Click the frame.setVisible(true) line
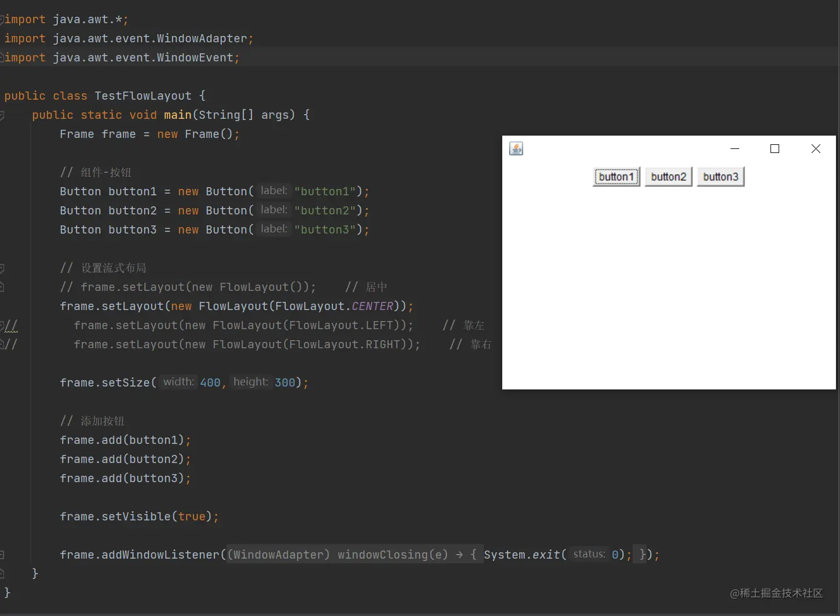The width and height of the screenshot is (840, 616). [x=139, y=516]
